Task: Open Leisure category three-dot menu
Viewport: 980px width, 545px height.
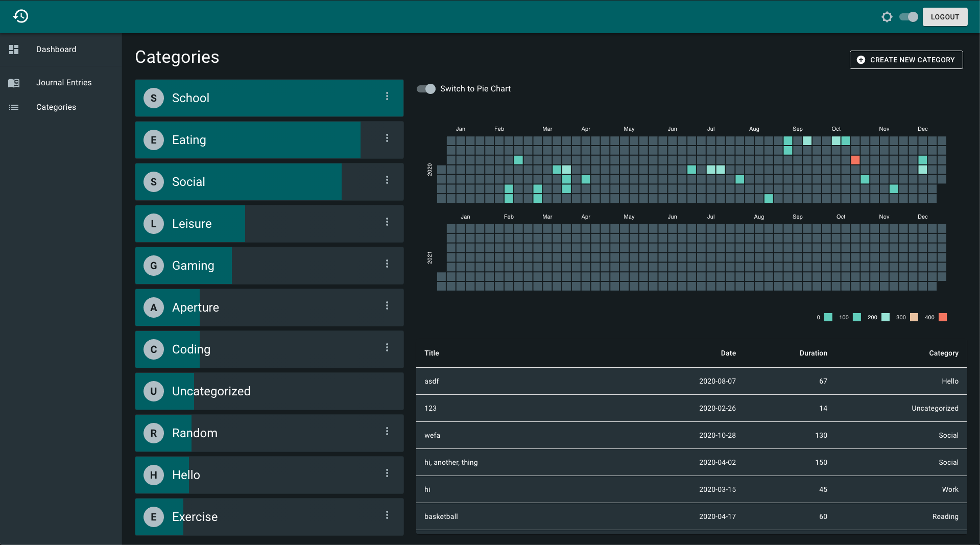Action: (387, 222)
